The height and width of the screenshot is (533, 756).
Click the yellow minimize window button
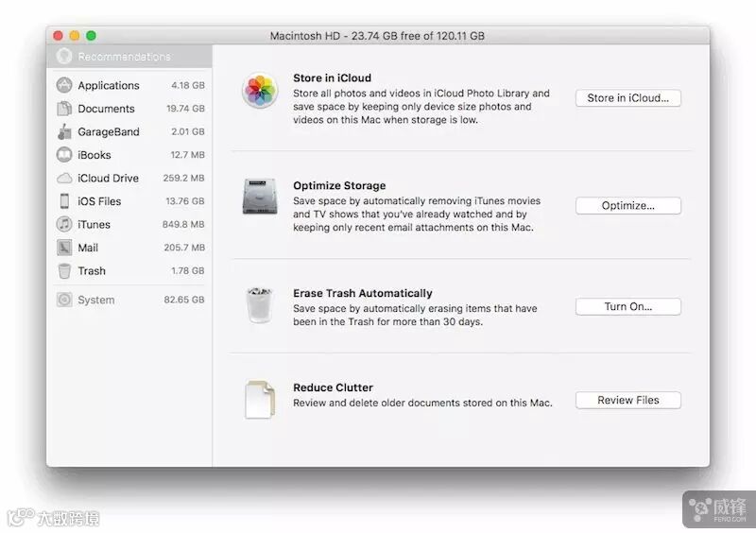pyautogui.click(x=75, y=35)
